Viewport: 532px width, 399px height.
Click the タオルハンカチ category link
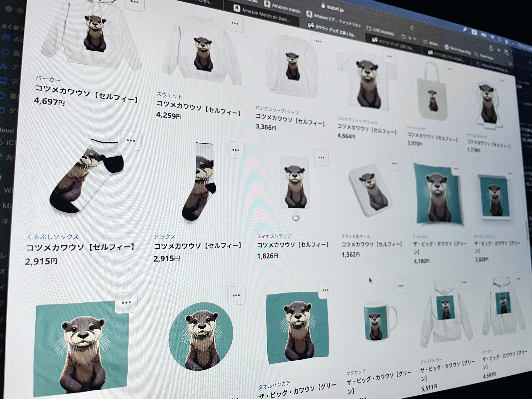coord(274,385)
